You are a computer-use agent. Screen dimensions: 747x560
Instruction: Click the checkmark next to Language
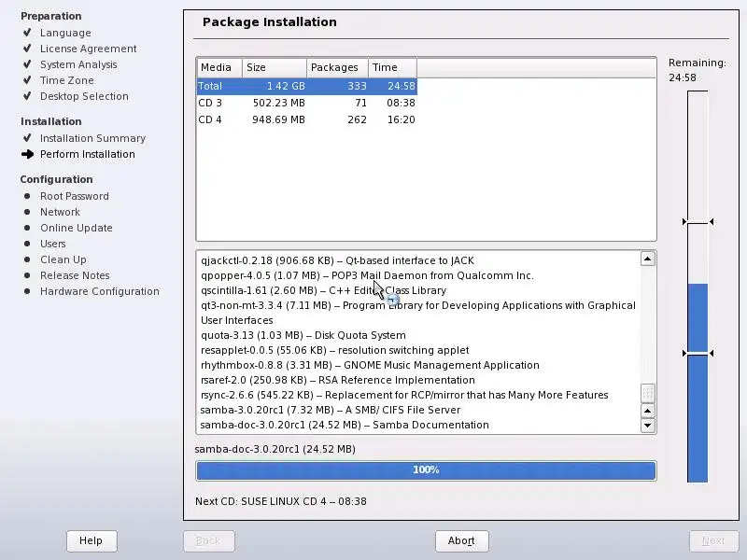[27, 33]
